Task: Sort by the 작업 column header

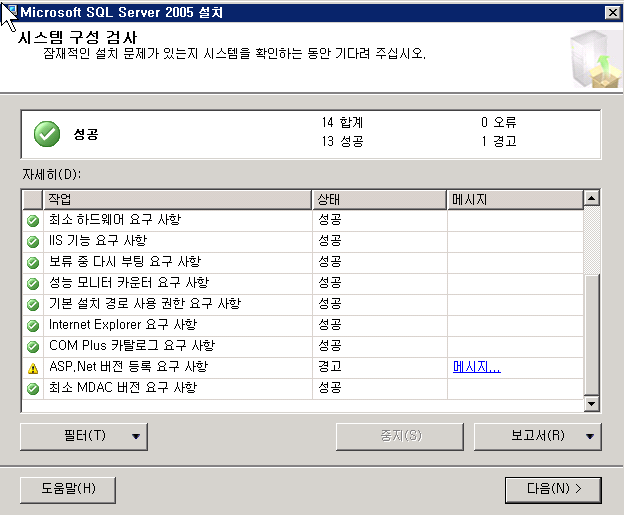Action: point(177,200)
